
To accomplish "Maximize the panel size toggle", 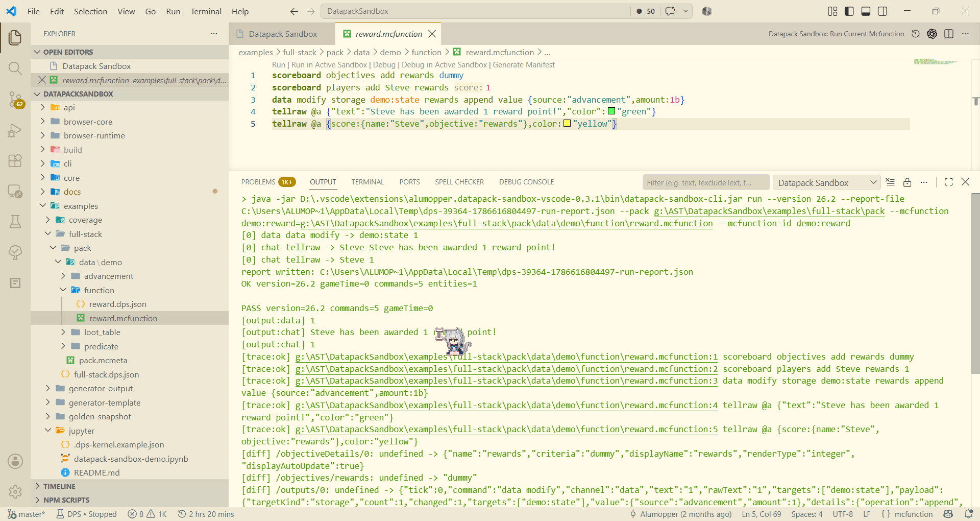I will pos(949,182).
